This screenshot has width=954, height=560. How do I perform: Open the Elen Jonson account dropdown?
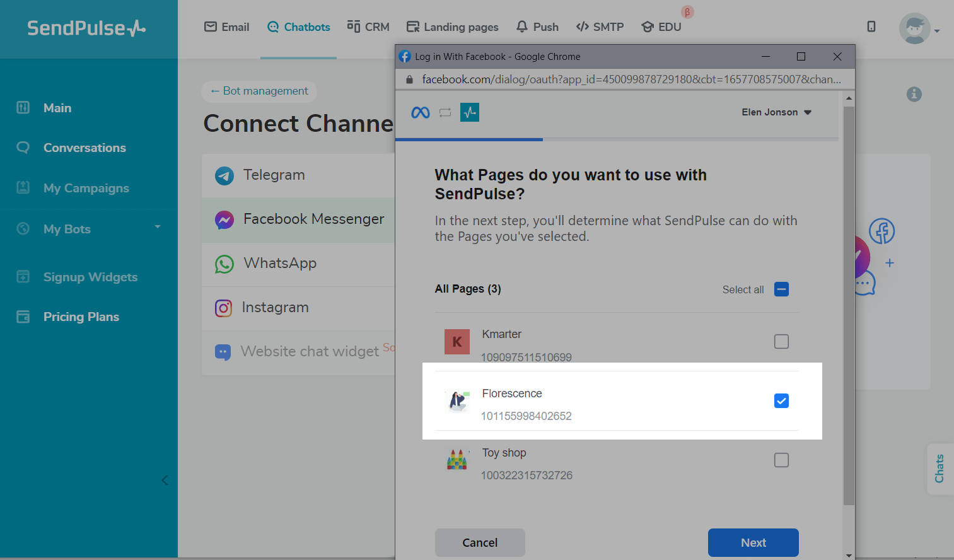(x=776, y=112)
